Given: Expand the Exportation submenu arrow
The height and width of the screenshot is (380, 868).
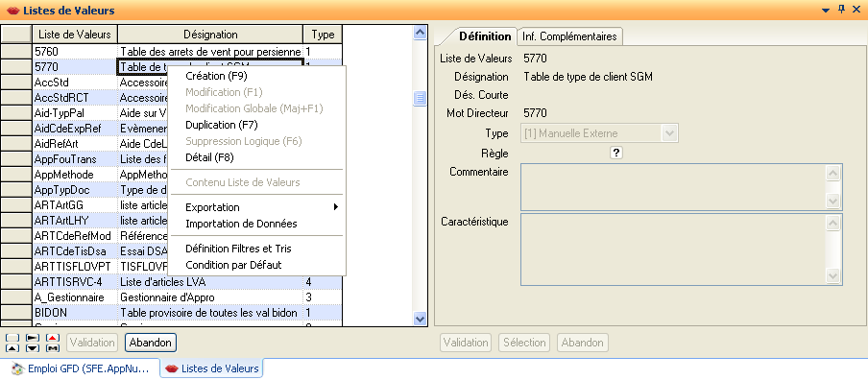Looking at the screenshot, I should (x=335, y=207).
